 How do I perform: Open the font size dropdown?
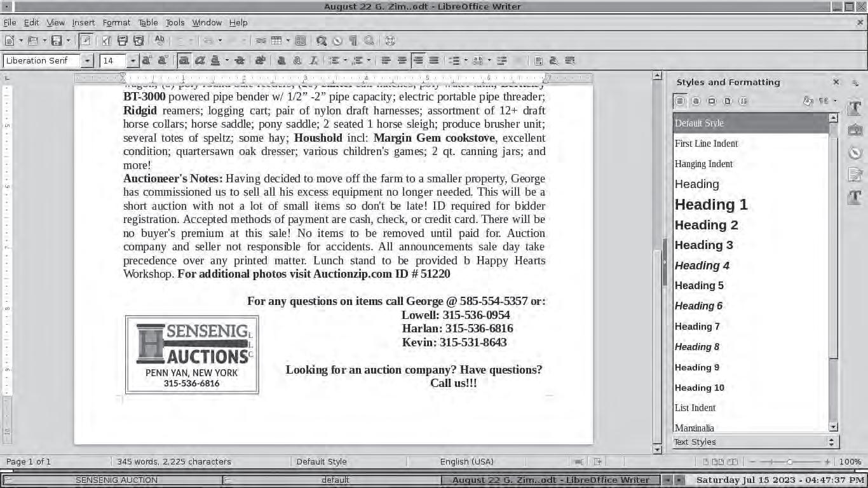133,61
